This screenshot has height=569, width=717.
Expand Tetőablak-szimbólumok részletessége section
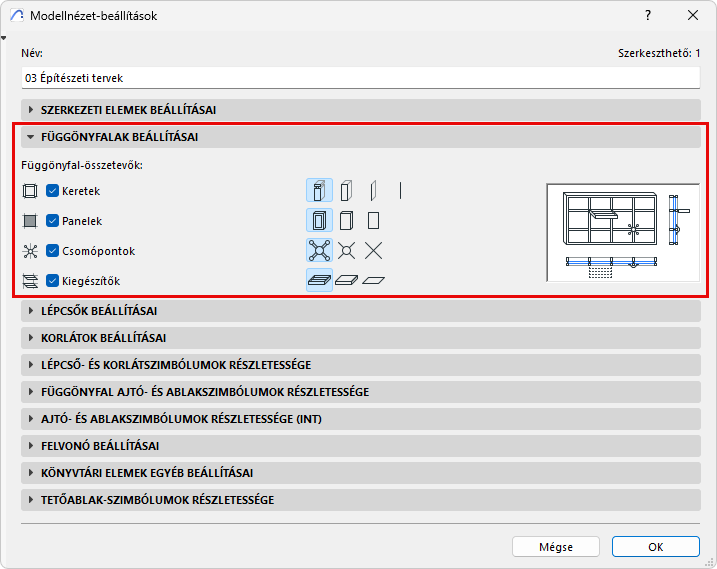361,499
